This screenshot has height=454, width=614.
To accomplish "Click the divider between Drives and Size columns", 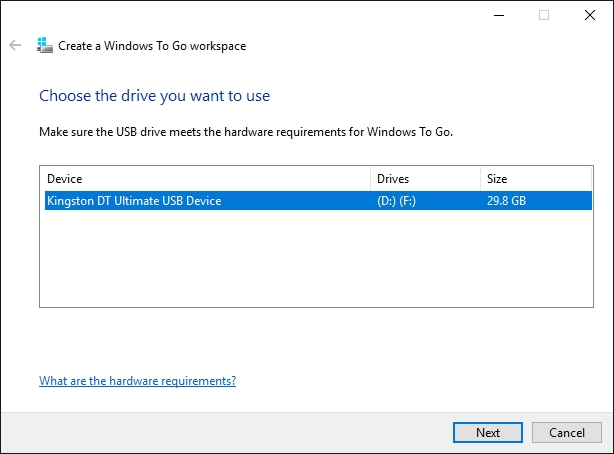I will point(480,179).
